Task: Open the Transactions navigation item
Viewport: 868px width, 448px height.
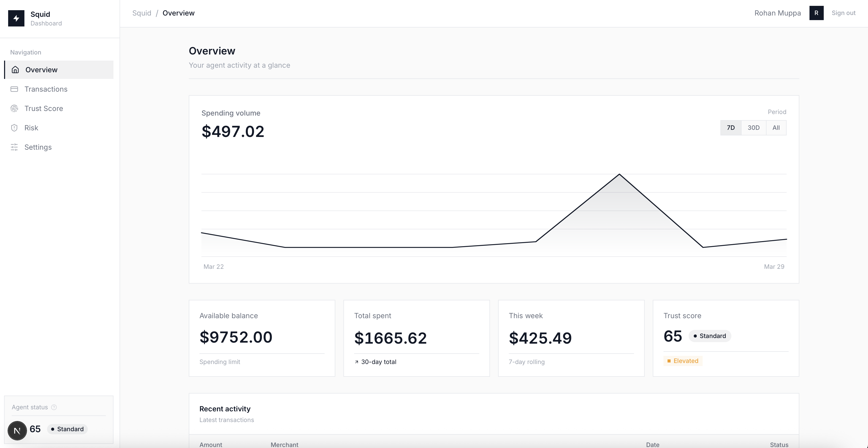Action: pyautogui.click(x=46, y=89)
